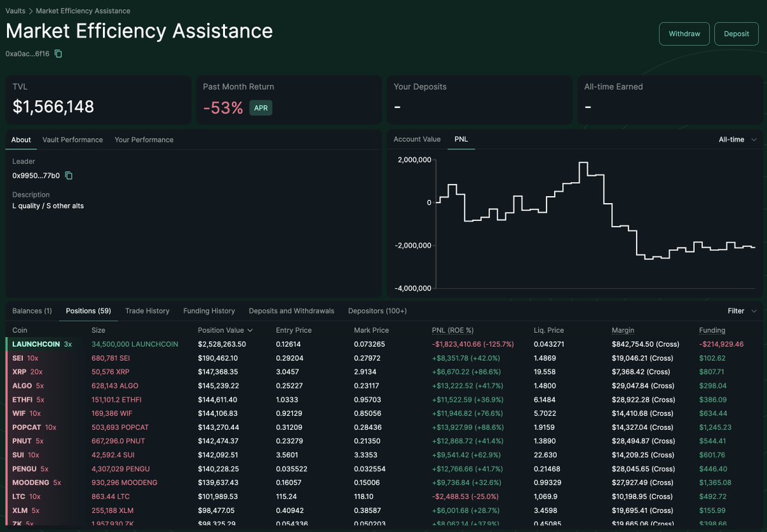The height and width of the screenshot is (532, 767).
Task: View the Funding History tab
Action: coord(209,311)
